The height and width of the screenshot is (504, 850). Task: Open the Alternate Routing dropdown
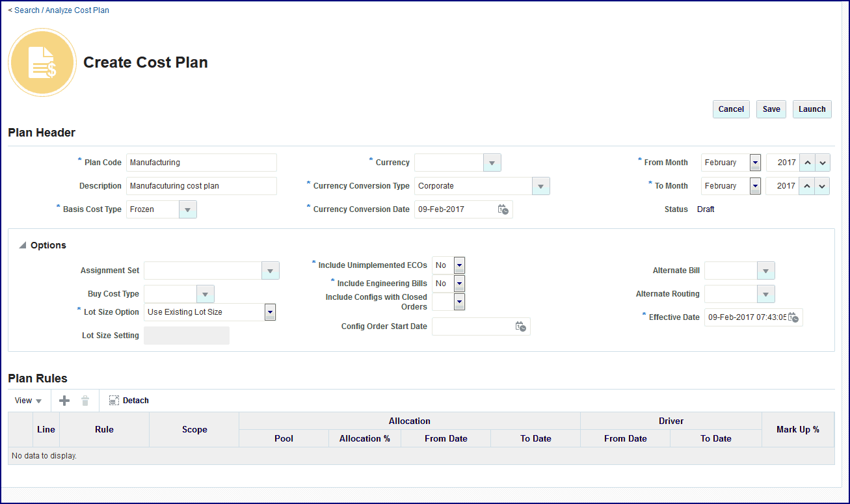766,294
